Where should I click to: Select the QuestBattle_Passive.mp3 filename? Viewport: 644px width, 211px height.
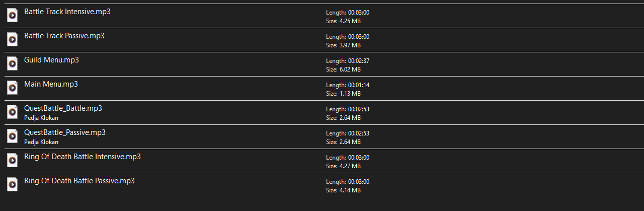(x=65, y=132)
